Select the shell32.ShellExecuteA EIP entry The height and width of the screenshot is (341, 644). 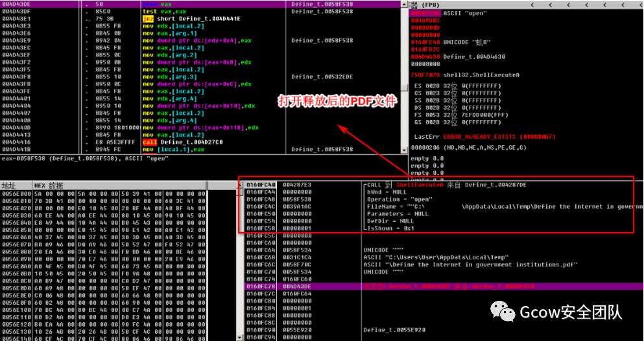point(465,75)
